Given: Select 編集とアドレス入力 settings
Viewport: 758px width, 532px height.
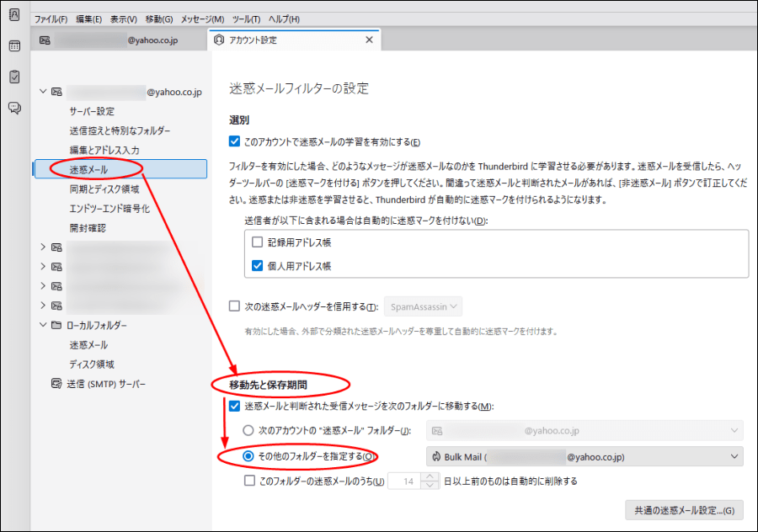Looking at the screenshot, I should [104, 151].
